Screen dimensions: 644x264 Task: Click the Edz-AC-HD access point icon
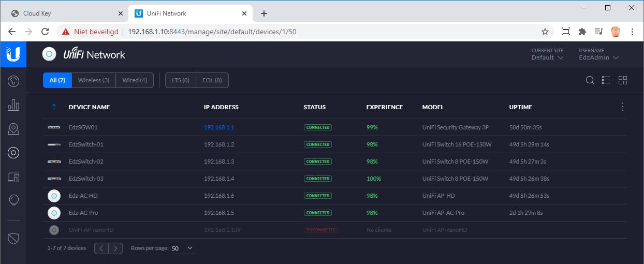coord(54,196)
